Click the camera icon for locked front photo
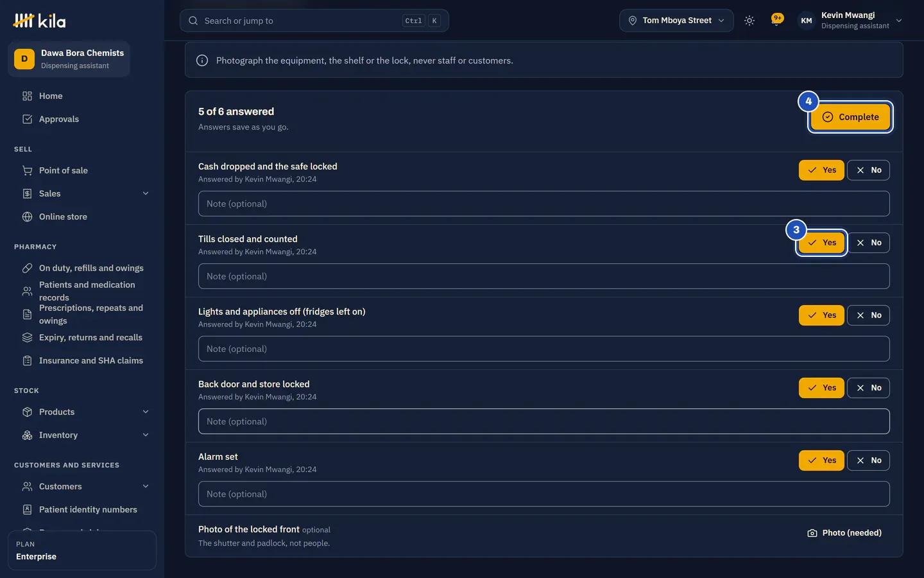924x578 pixels. tap(812, 533)
